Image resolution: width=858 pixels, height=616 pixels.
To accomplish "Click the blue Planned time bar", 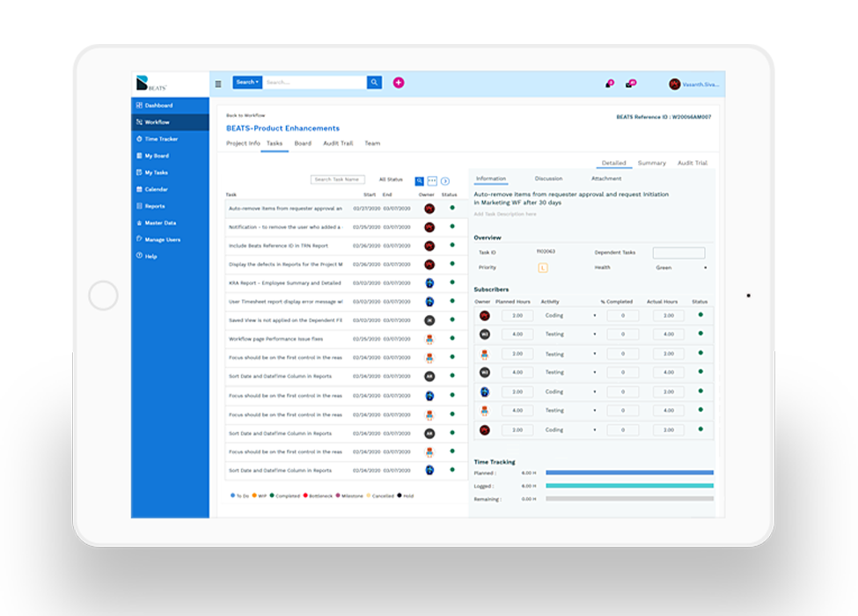I will 630,473.
